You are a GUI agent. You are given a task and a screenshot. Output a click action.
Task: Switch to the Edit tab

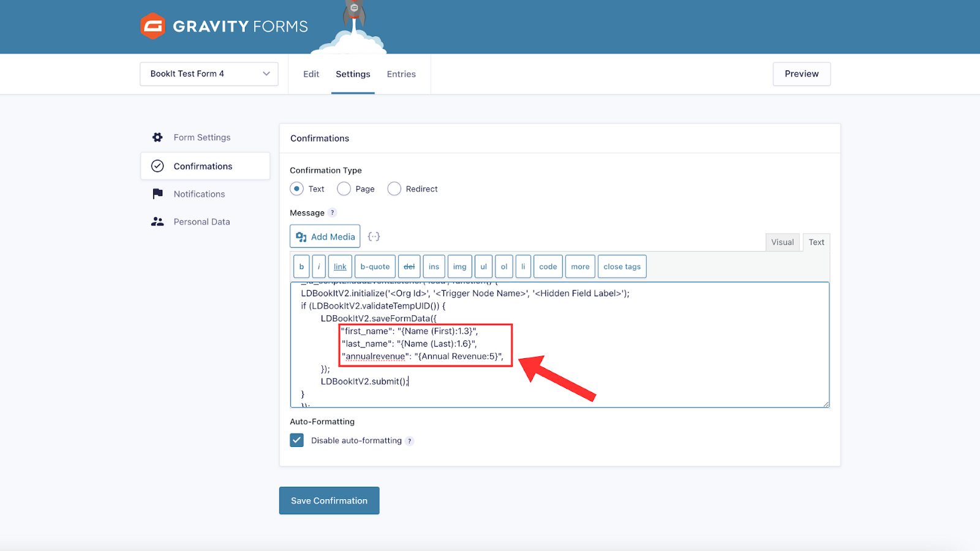[x=311, y=74]
